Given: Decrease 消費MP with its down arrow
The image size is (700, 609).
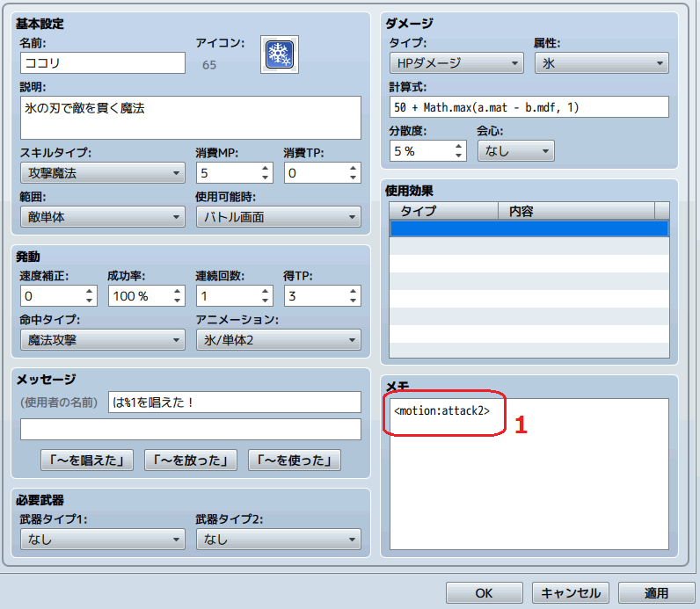Looking at the screenshot, I should [266, 178].
